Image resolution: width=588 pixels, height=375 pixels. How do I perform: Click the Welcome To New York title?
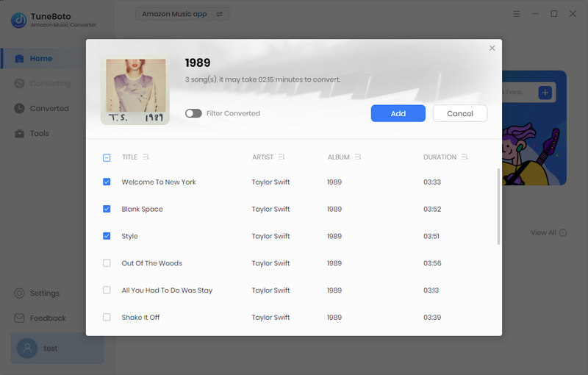point(159,182)
